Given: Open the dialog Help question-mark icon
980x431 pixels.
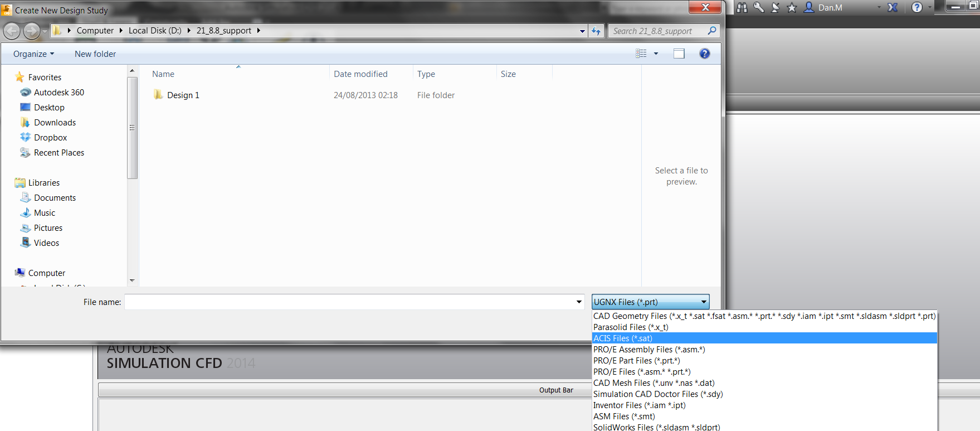Looking at the screenshot, I should click(704, 54).
